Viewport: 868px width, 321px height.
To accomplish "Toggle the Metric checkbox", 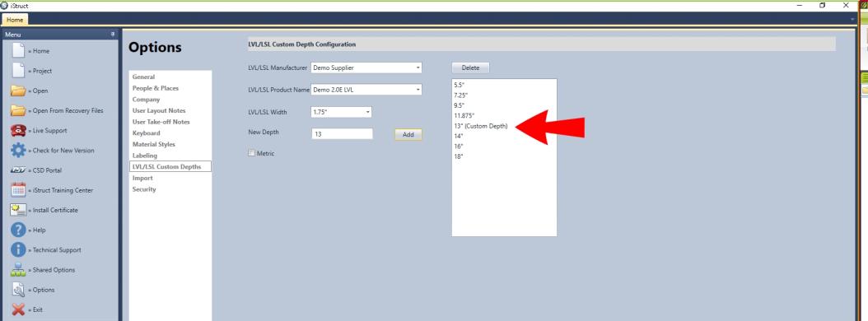I will pos(251,153).
